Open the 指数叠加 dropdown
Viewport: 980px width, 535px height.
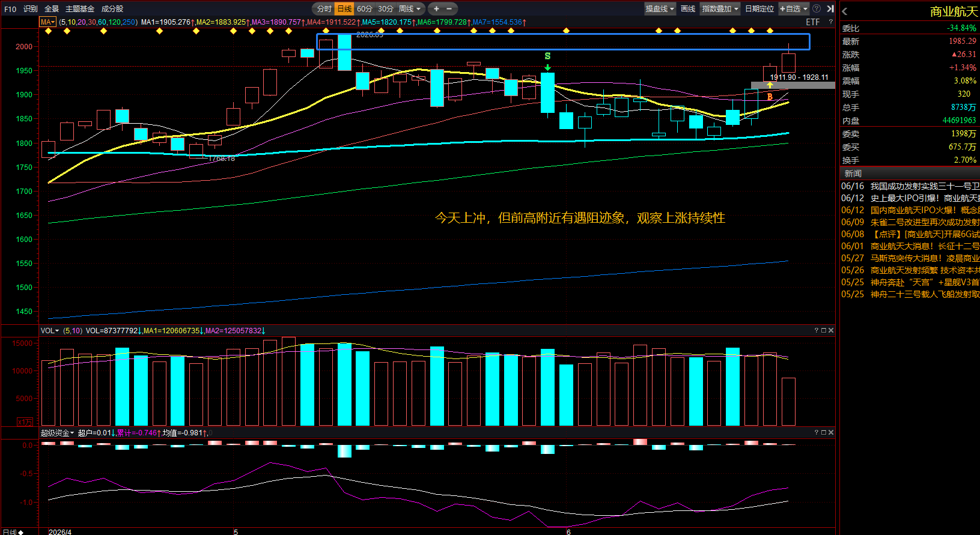coord(720,9)
